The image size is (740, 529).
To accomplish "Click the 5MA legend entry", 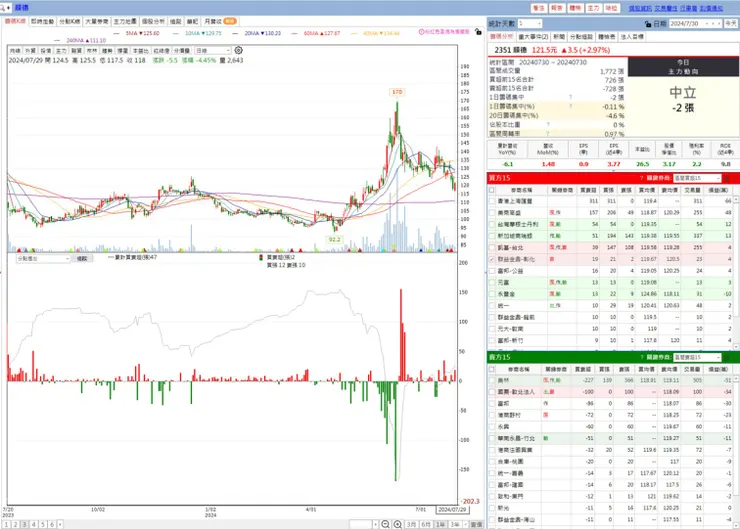I will pyautogui.click(x=137, y=34).
